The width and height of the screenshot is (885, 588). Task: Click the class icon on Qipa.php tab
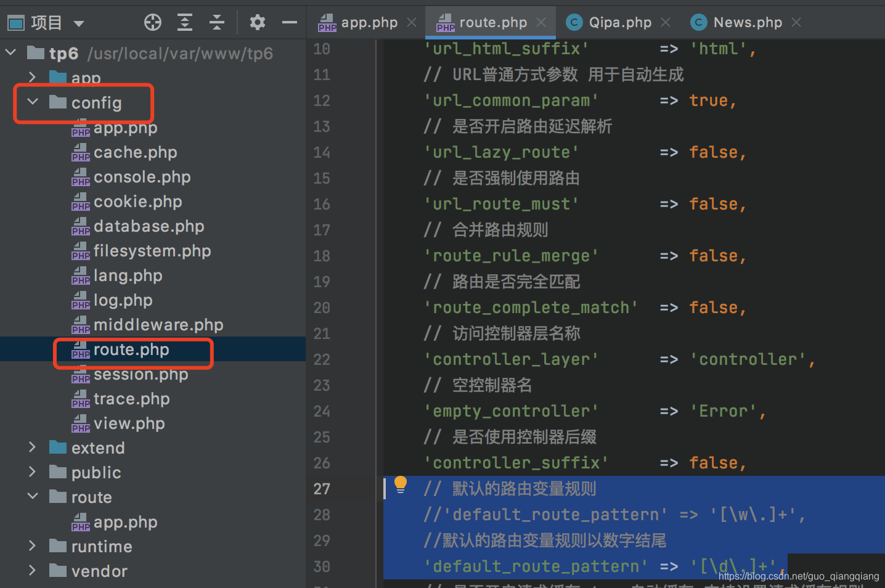coord(574,23)
